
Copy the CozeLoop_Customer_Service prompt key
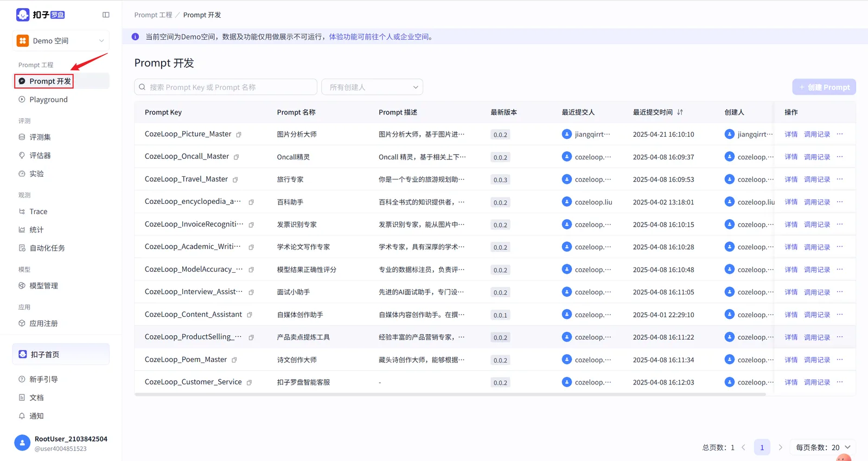[249, 382]
